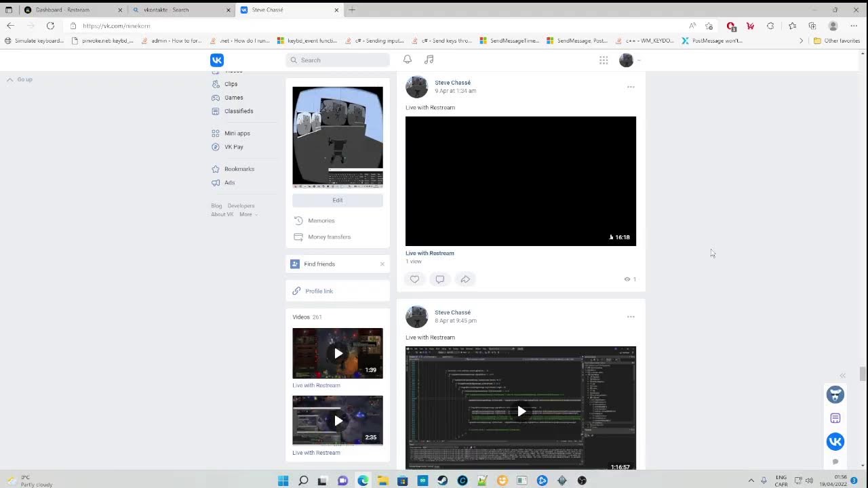Image resolution: width=868 pixels, height=488 pixels.
Task: Click the Live with Restream title under 16:18 video
Action: (430, 253)
